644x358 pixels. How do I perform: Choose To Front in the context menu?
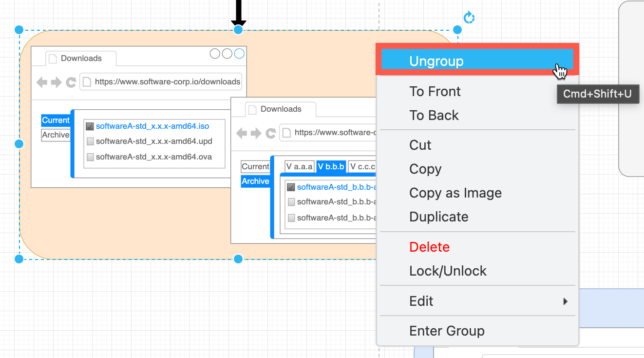(435, 92)
